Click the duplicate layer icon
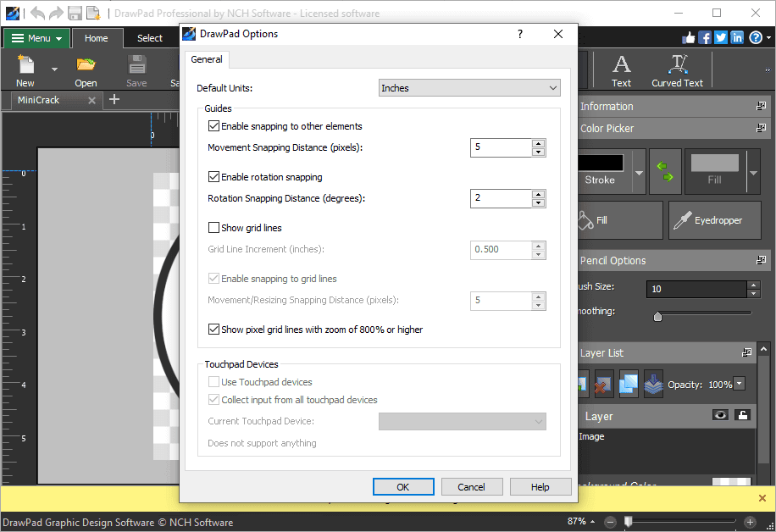 pos(628,384)
